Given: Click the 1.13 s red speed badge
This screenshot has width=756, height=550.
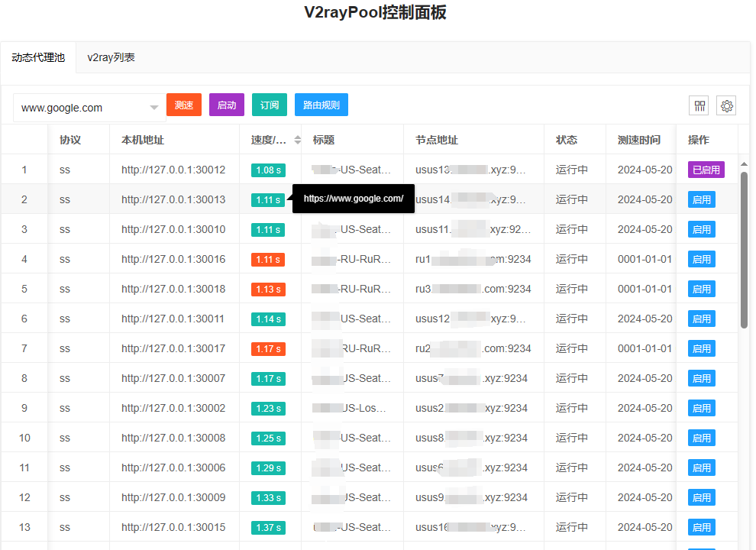Looking at the screenshot, I should click(x=268, y=290).
